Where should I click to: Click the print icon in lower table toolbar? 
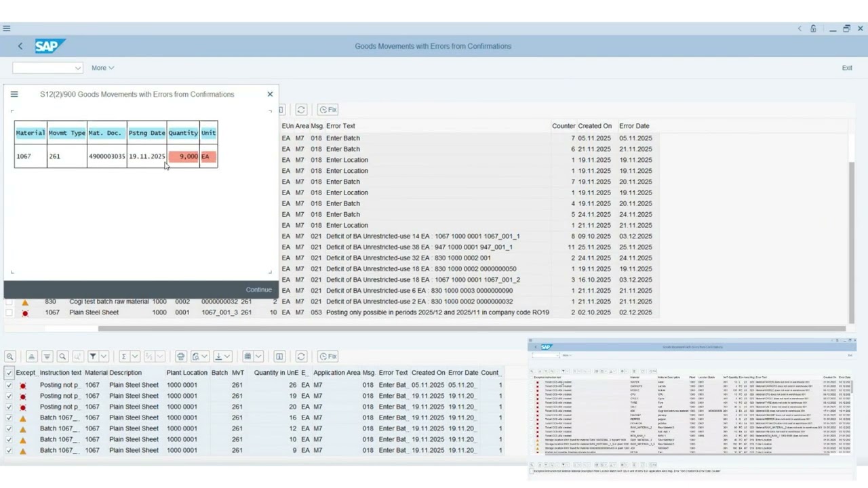(180, 357)
